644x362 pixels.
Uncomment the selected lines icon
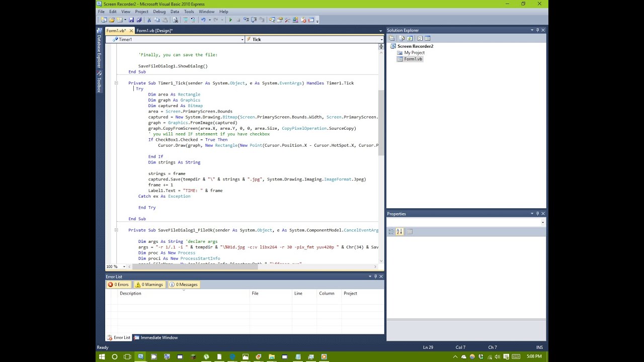[193, 20]
